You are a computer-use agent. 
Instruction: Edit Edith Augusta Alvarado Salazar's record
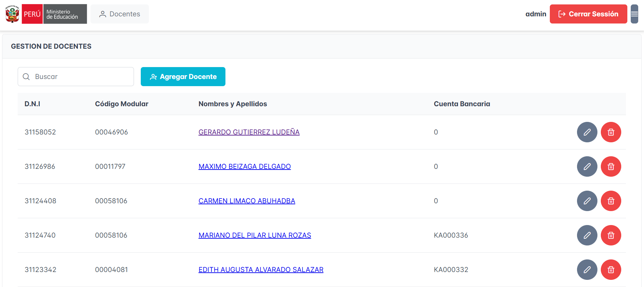coord(587,270)
